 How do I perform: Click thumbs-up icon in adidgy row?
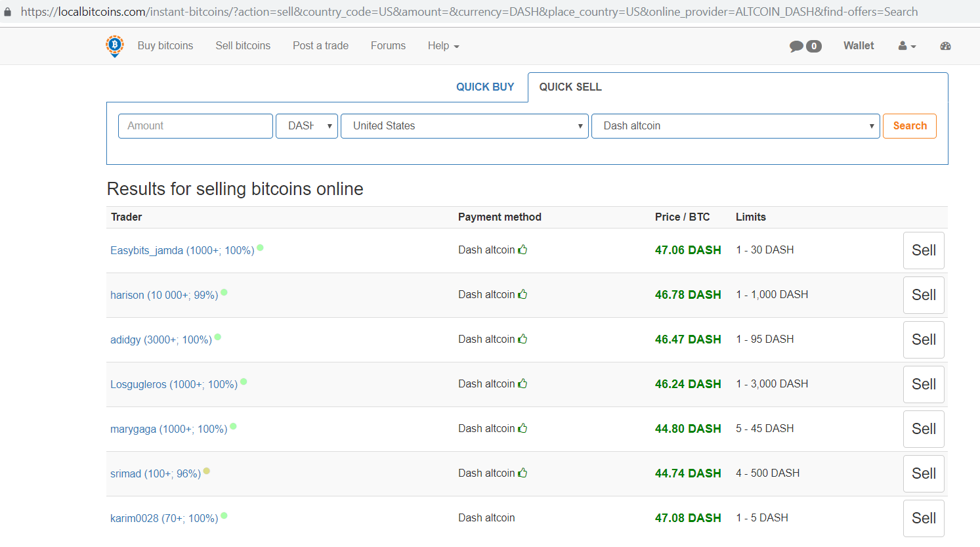pos(522,339)
